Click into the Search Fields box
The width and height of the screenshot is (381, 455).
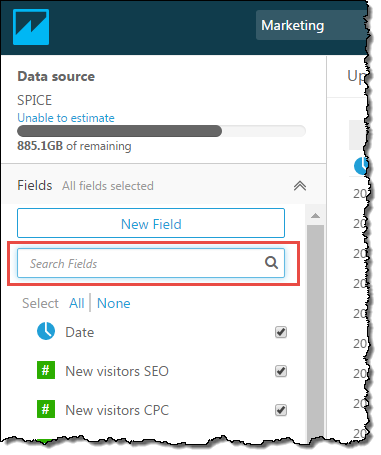pos(151,263)
